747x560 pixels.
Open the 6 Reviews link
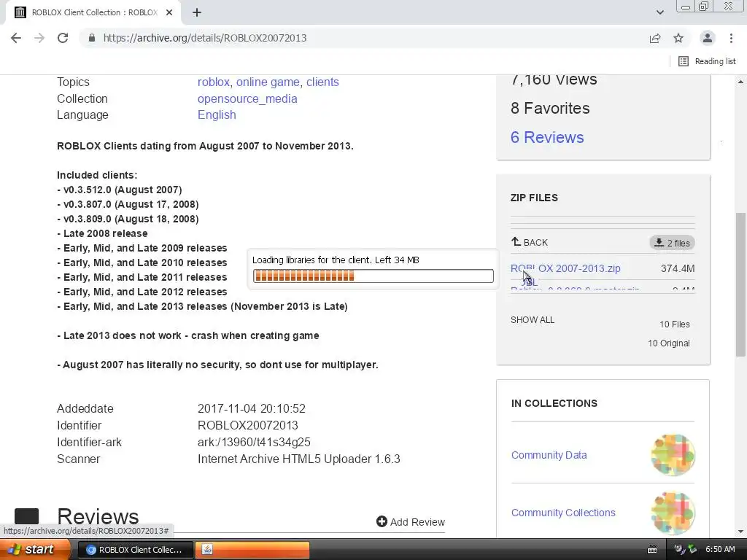547,137
